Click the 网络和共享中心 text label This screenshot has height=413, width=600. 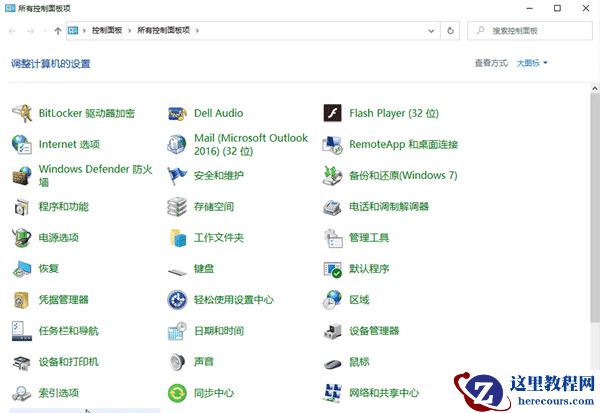point(384,393)
